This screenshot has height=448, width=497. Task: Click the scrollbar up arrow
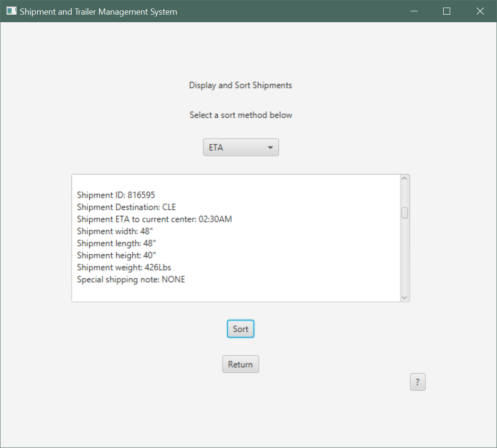pos(404,178)
